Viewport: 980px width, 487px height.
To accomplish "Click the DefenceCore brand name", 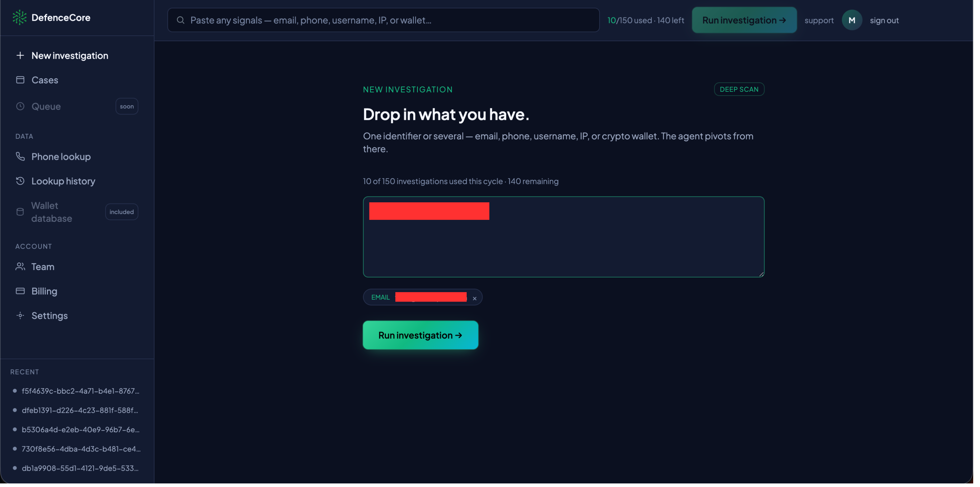I will 61,18.
